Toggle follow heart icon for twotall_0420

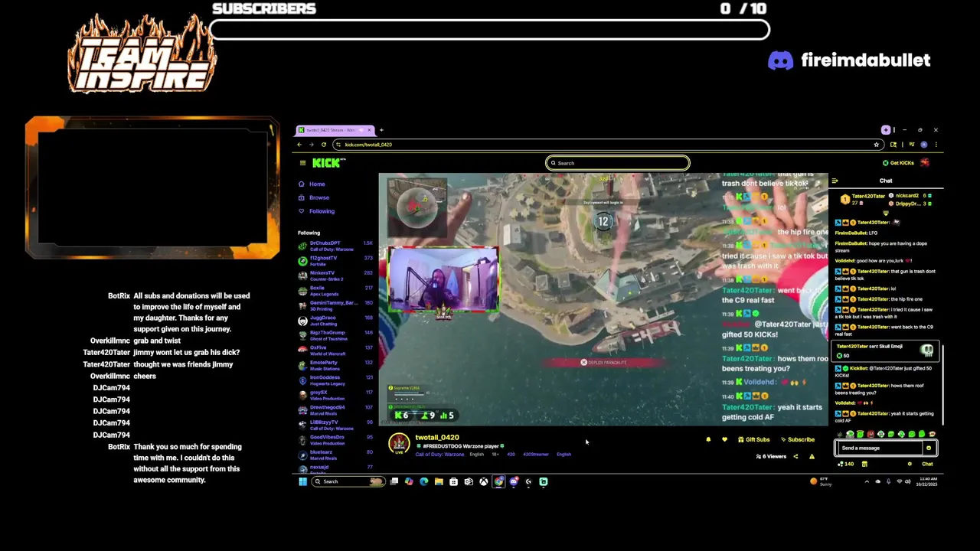[724, 440]
